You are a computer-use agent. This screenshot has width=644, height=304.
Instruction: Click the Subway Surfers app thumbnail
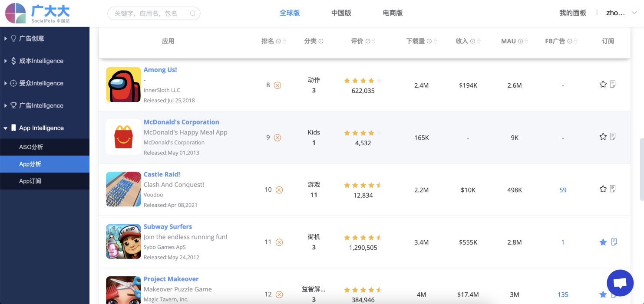point(123,242)
